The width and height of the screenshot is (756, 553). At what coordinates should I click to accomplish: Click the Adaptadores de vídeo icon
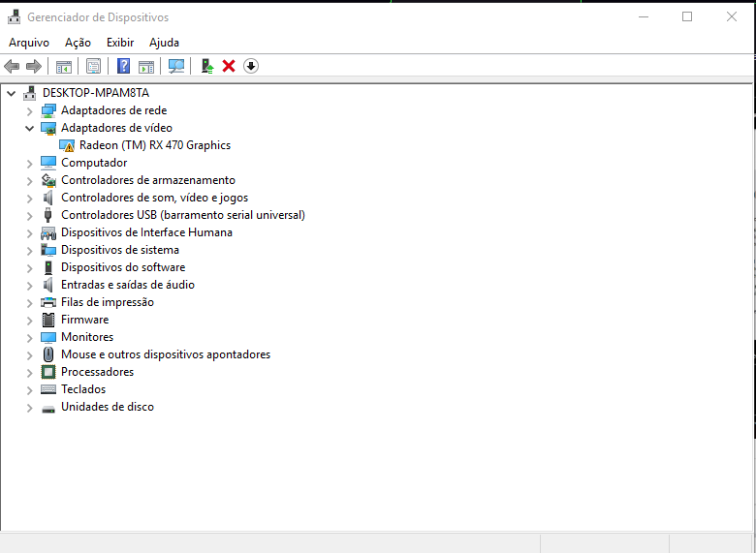(48, 128)
